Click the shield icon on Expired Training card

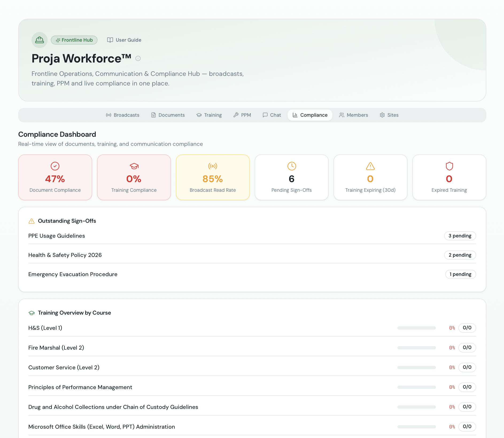(449, 166)
